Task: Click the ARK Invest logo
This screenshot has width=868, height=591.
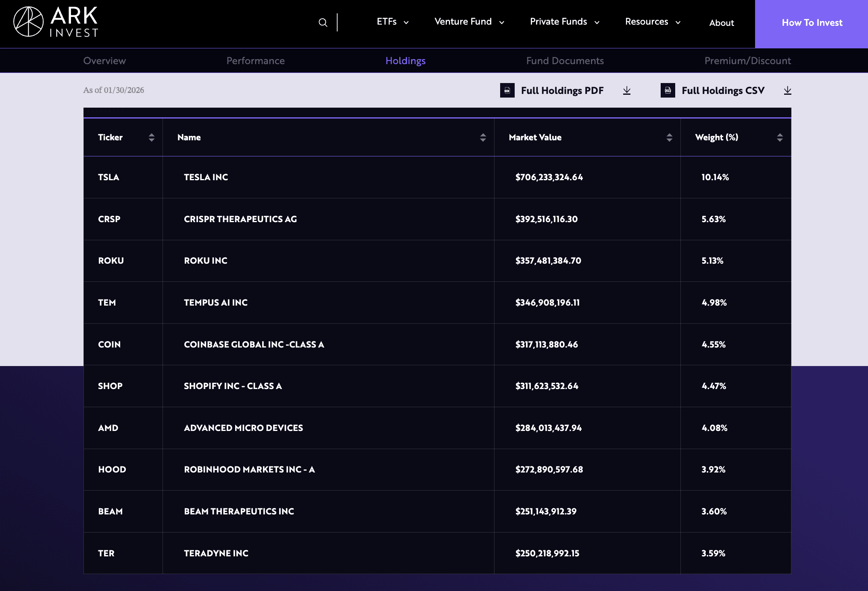Action: coord(56,23)
